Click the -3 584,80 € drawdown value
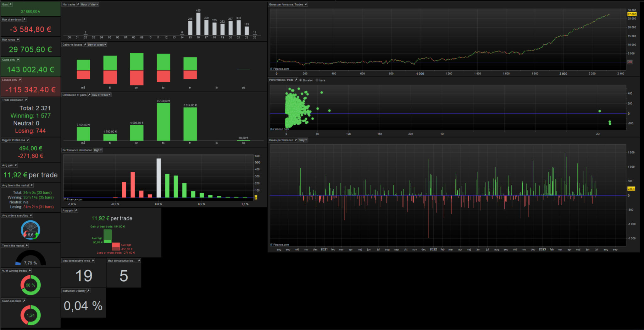The image size is (644, 330). coord(31,29)
